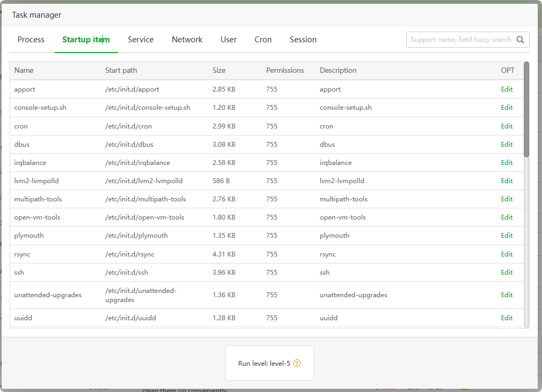542x392 pixels.
Task: Select the Network tab
Action: click(x=187, y=40)
